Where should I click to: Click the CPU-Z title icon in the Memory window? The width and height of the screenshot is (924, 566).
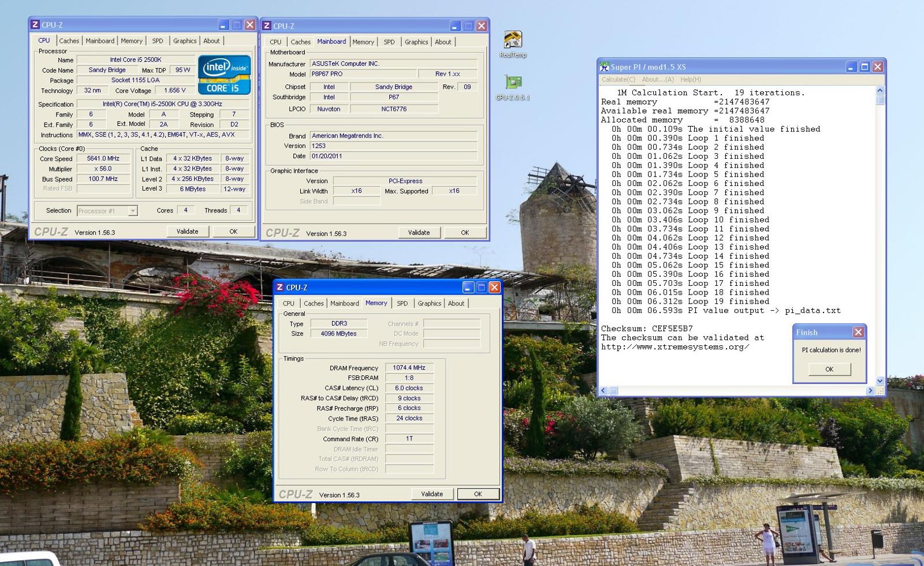(280, 288)
